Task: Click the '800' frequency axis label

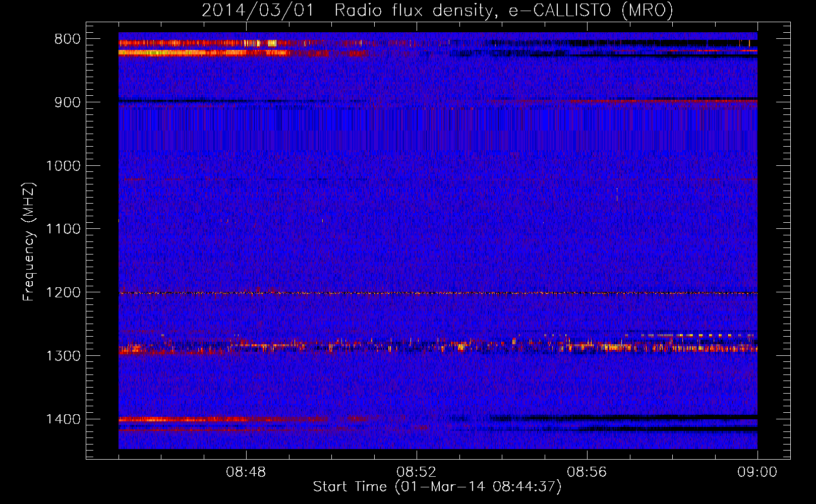Action: (68, 39)
